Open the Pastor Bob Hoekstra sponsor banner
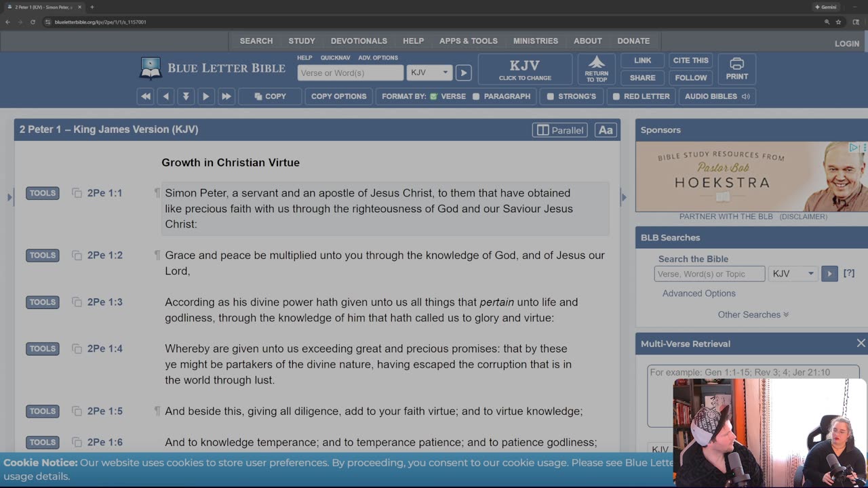Image resolution: width=868 pixels, height=488 pixels. click(x=751, y=176)
